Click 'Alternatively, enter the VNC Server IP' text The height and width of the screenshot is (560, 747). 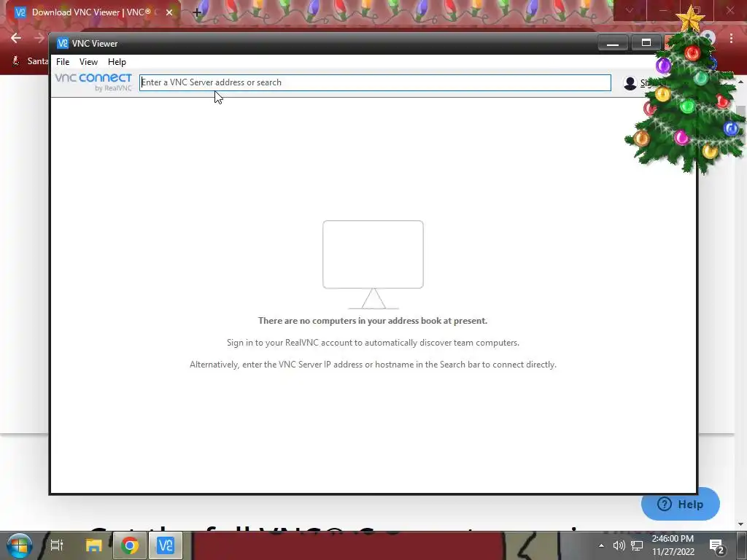[373, 365]
